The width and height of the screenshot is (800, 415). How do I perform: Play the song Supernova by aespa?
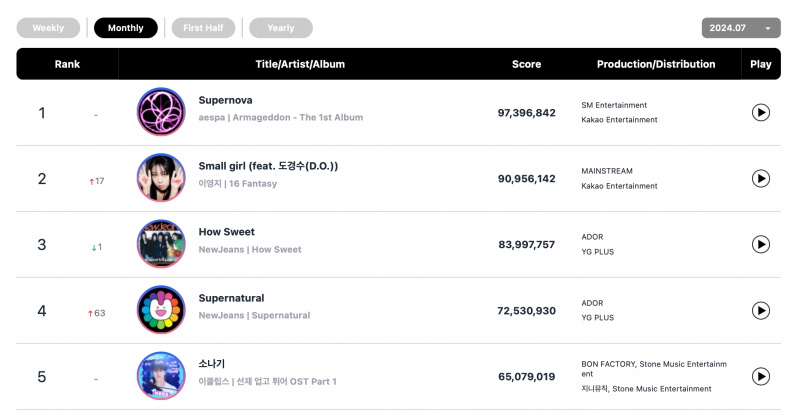point(760,112)
